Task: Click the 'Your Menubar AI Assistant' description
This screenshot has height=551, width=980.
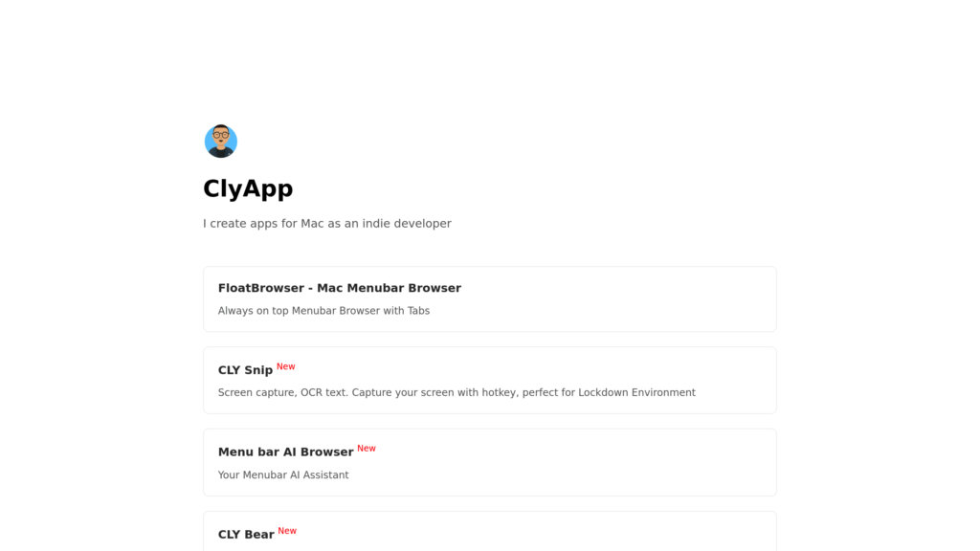Action: click(x=283, y=474)
